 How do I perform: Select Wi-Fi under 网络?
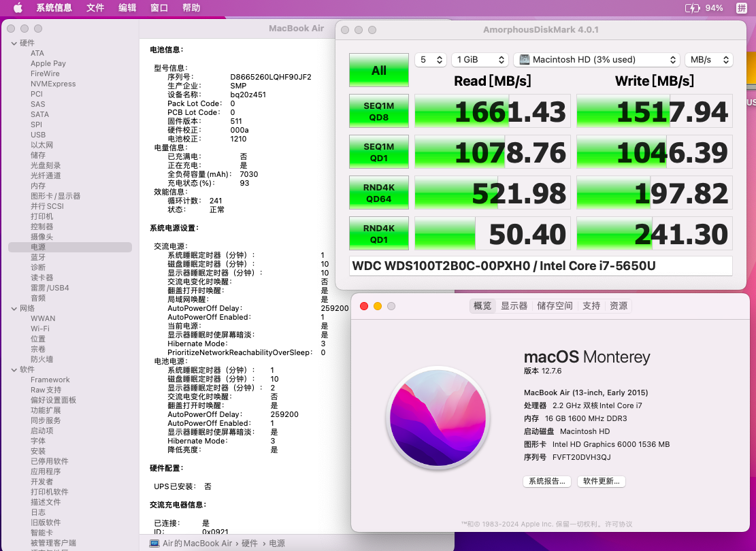[x=40, y=329]
